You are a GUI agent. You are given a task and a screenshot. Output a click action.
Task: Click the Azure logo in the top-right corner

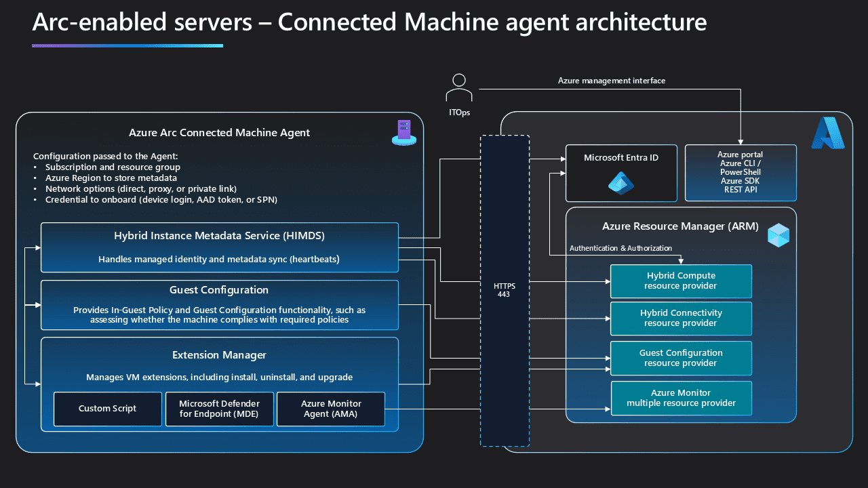[827, 132]
